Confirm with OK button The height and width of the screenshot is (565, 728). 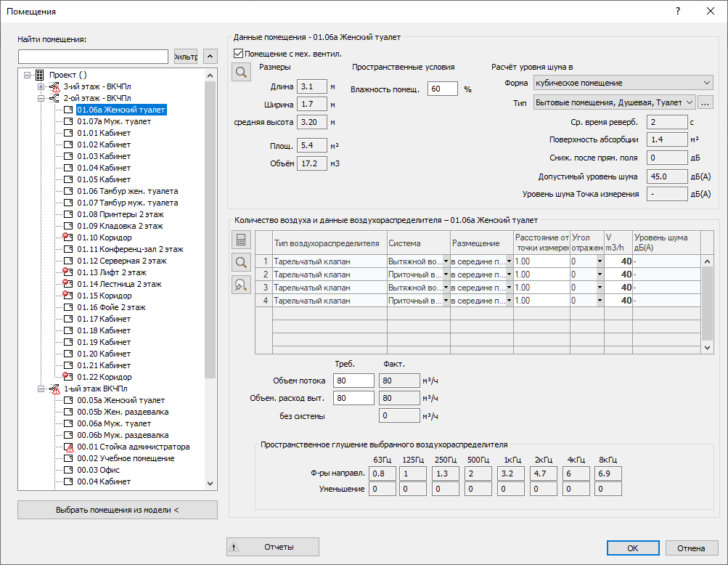(633, 548)
